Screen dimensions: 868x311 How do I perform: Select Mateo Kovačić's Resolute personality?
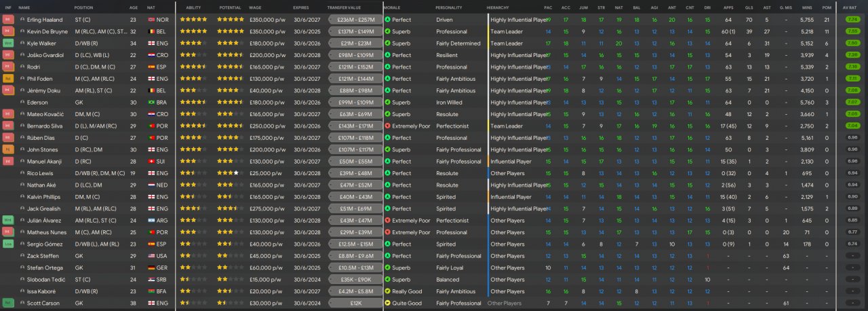click(x=448, y=114)
